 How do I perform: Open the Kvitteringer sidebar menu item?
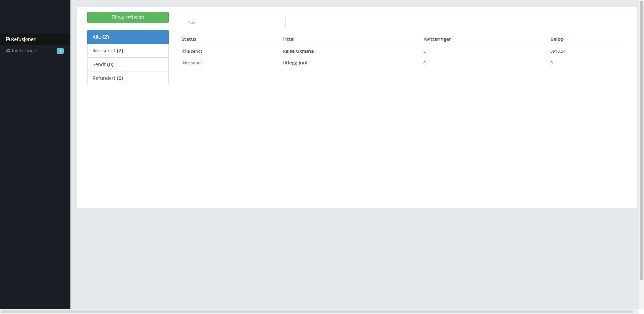[25, 51]
